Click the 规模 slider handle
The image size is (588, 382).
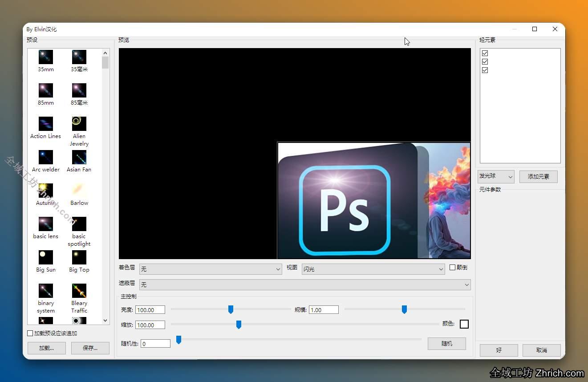coord(404,309)
